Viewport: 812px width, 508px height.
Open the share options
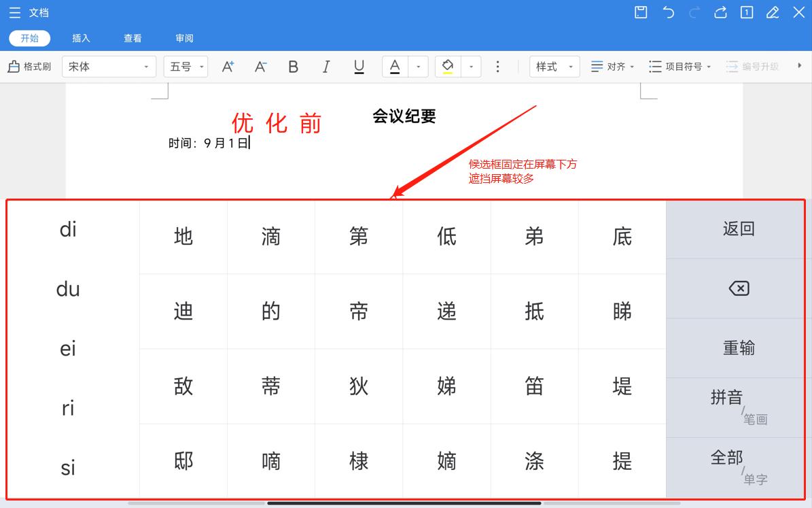(x=720, y=12)
